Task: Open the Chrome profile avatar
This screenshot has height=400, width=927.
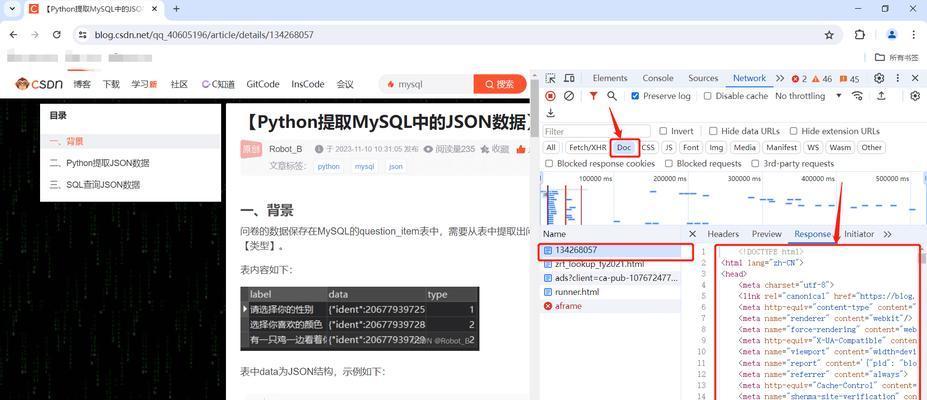Action: coord(892,35)
